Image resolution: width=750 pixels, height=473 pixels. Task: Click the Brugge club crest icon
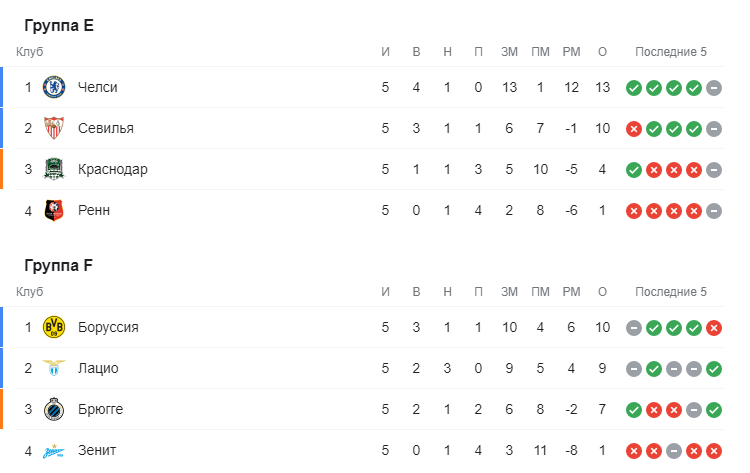point(54,409)
